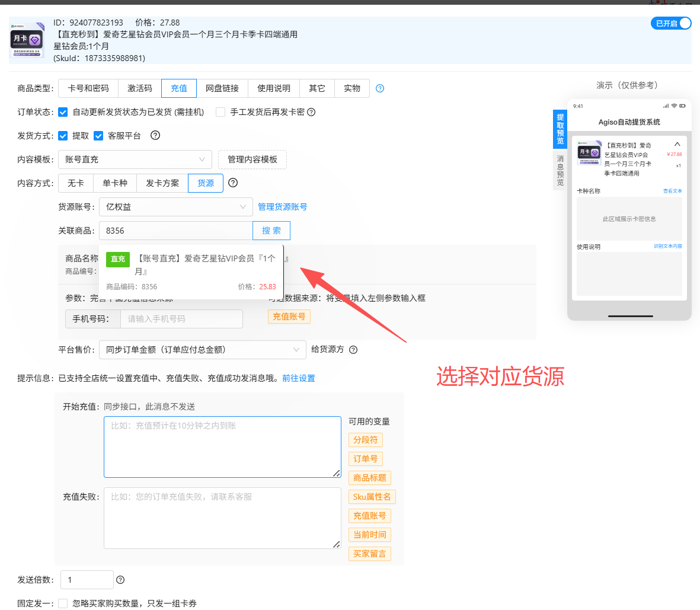Focus 开始充值 message textarea
700x610 pixels.
click(x=222, y=447)
